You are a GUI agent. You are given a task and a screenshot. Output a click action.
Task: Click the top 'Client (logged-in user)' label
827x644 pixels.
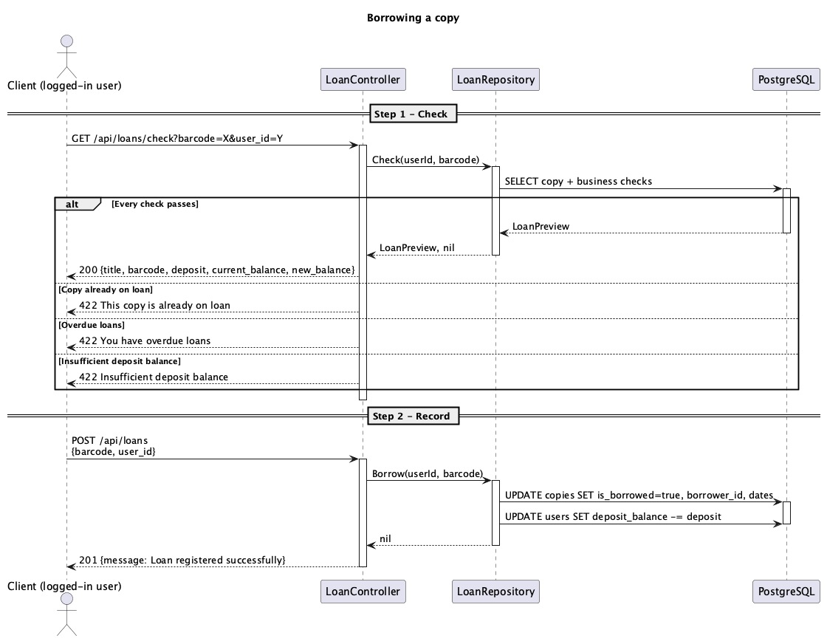click(x=64, y=86)
